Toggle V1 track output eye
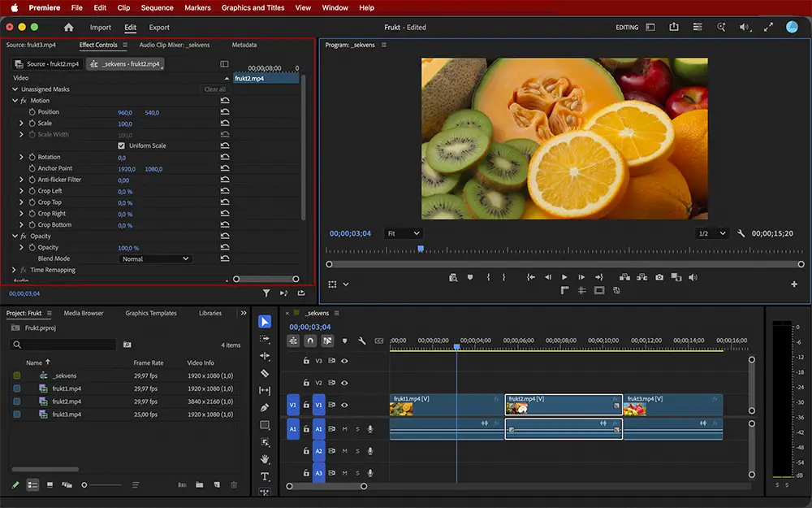Screen dimensions: 812x508 [x=344, y=405]
